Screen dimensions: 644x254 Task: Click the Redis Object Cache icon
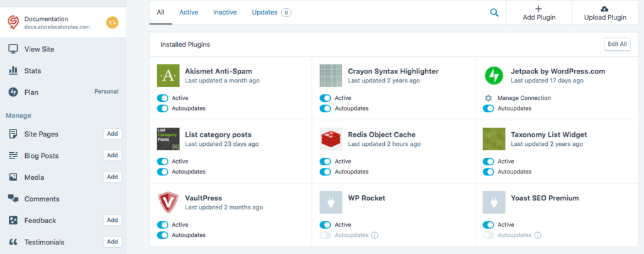pos(331,139)
